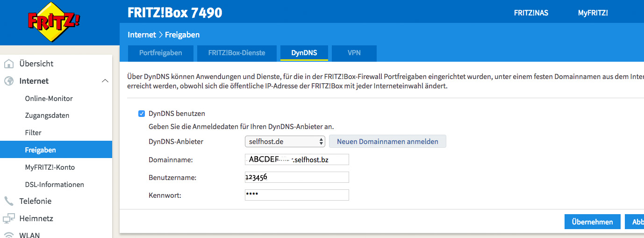
Task: Open the DynDNS-Anbieter dropdown
Action: (x=285, y=141)
